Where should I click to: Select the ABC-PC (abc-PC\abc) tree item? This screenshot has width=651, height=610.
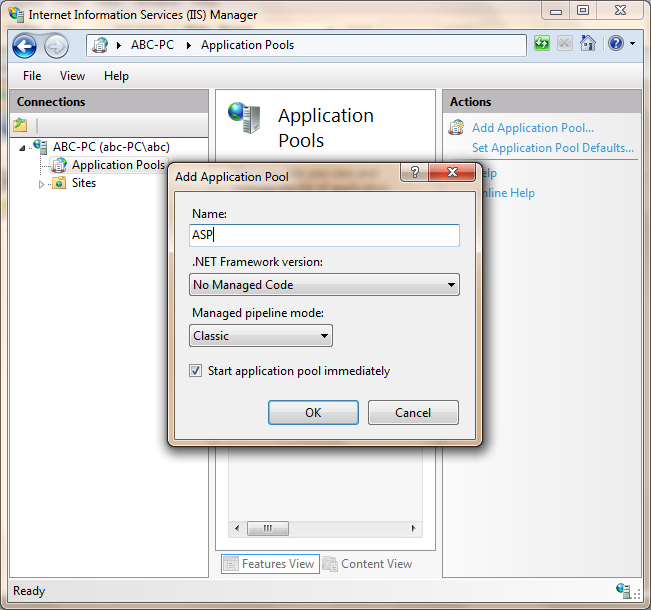(x=111, y=147)
